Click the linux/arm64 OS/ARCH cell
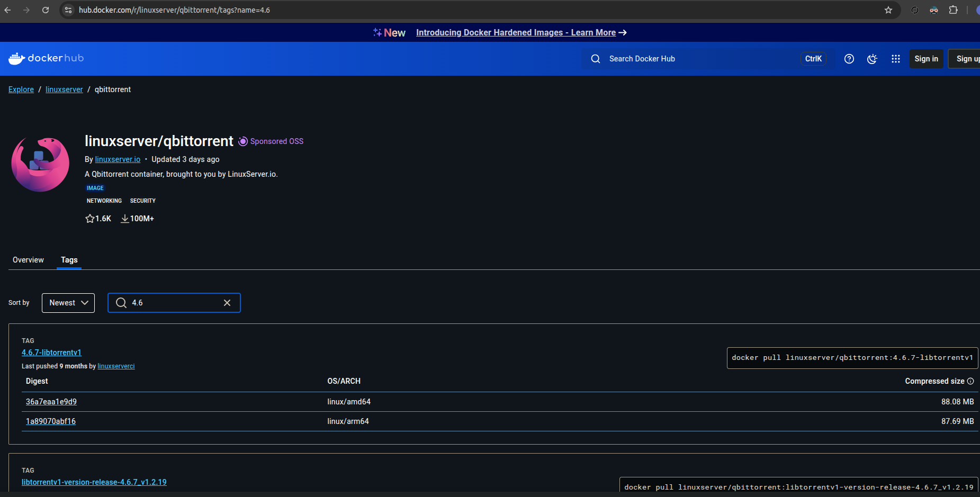This screenshot has width=980, height=497. (x=348, y=421)
